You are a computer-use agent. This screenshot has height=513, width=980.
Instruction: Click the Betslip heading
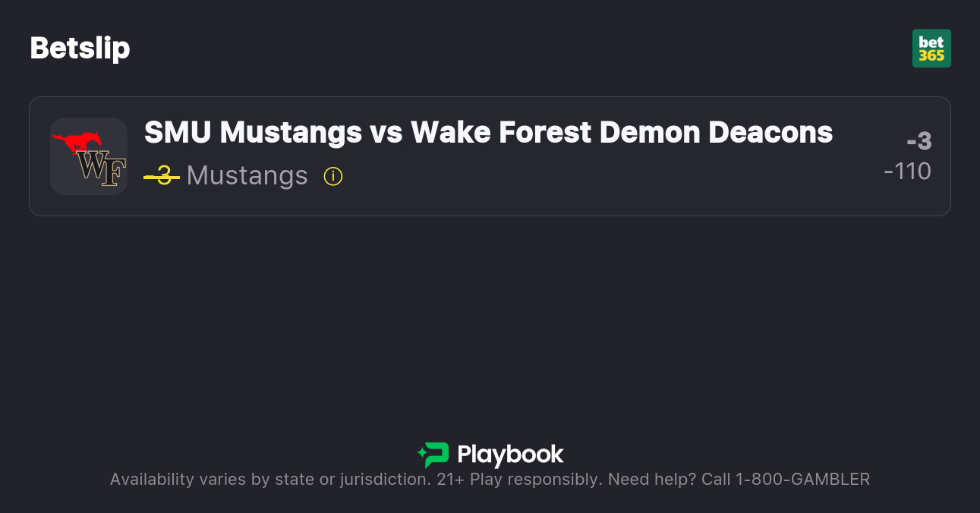80,49
